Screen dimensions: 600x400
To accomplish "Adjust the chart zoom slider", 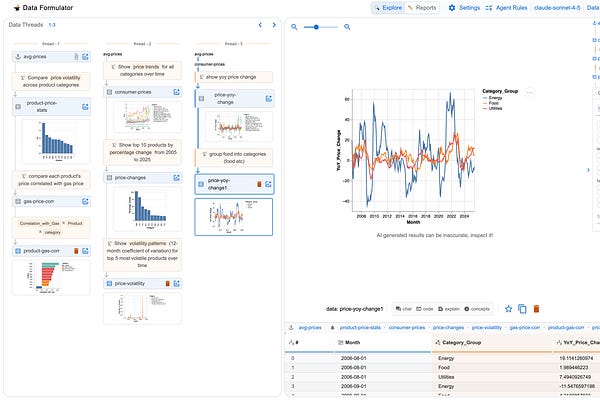I will pyautogui.click(x=316, y=27).
